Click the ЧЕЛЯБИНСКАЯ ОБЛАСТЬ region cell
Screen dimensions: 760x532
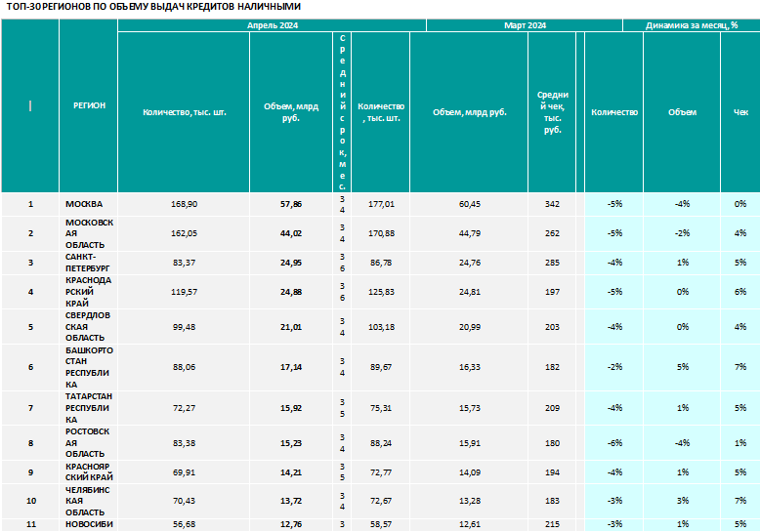(x=88, y=502)
